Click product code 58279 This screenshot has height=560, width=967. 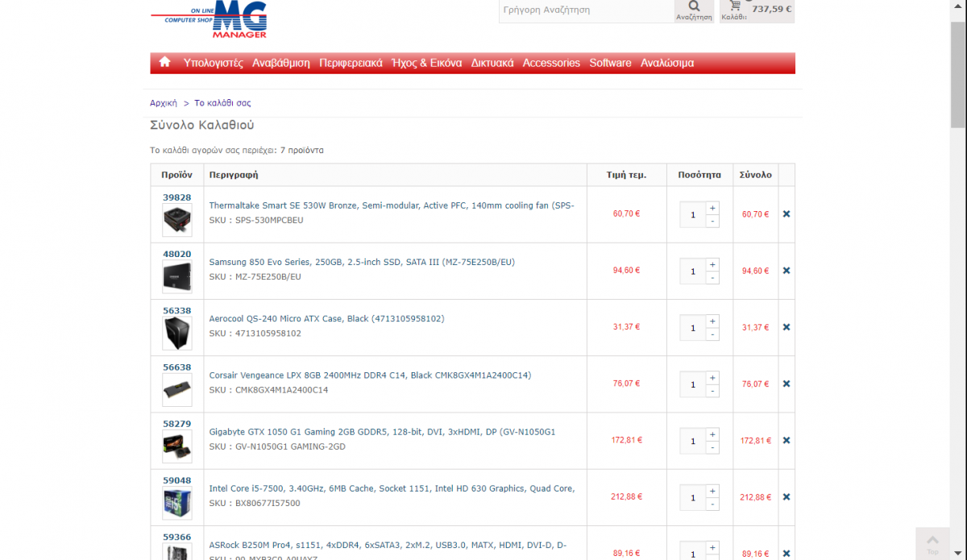tap(177, 423)
